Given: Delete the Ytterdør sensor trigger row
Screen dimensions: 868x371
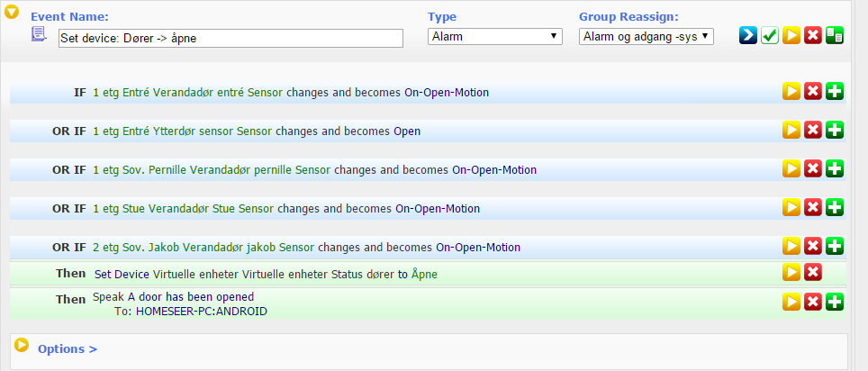Looking at the screenshot, I should tap(813, 131).
